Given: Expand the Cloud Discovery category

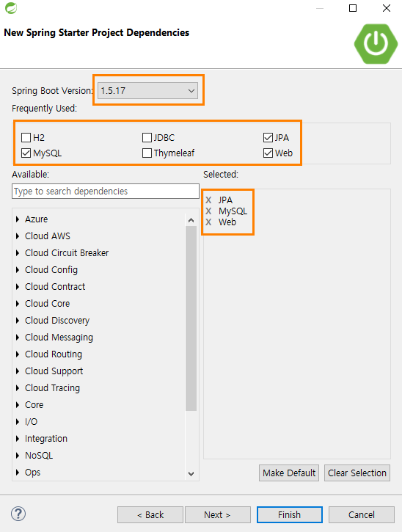Looking at the screenshot, I should tap(18, 321).
